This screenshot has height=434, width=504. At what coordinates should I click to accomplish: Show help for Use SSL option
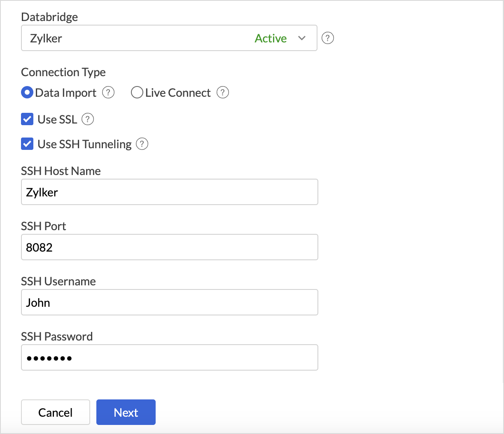tap(88, 119)
